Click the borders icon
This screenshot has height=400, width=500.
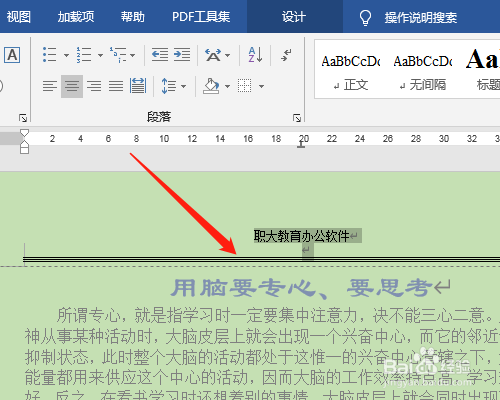(x=244, y=86)
